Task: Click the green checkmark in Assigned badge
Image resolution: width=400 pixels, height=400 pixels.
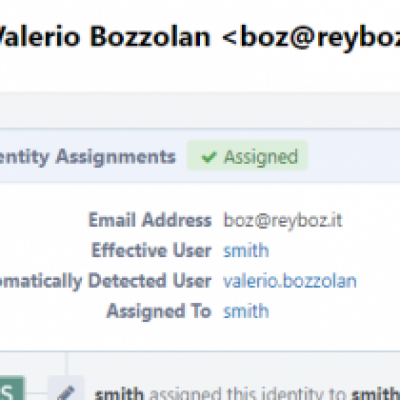Action: click(209, 157)
